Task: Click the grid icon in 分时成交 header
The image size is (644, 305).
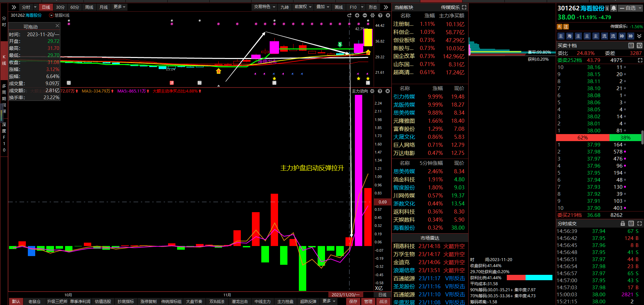Action: coord(631,224)
